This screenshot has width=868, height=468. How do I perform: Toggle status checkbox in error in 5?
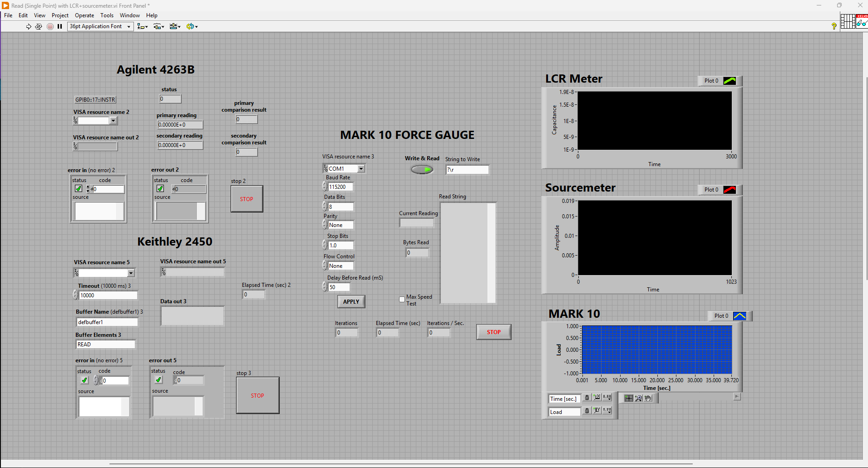(x=84, y=380)
